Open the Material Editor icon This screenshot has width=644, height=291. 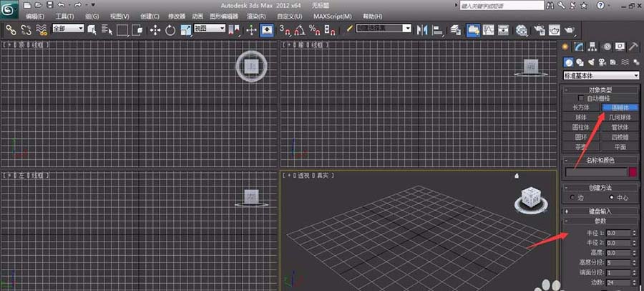tap(522, 29)
